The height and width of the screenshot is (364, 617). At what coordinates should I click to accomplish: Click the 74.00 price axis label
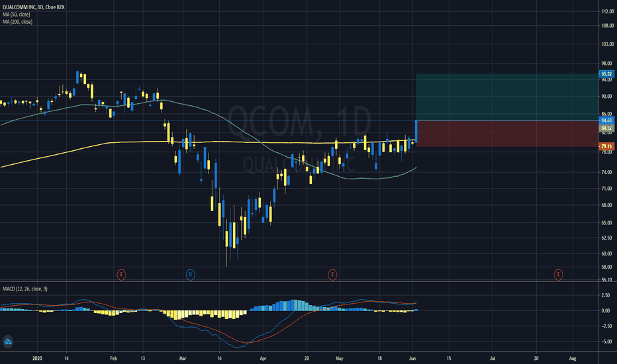[x=607, y=172]
